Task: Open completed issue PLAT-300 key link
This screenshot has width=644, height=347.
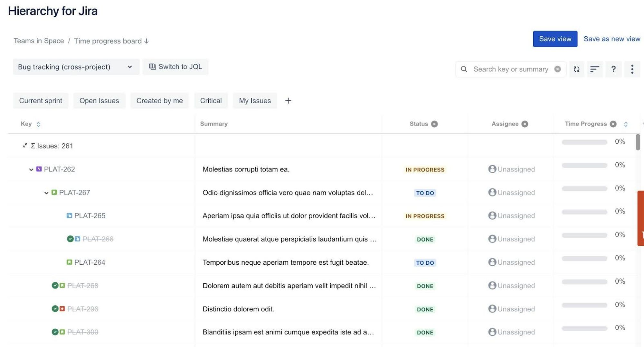Action: 83,332
